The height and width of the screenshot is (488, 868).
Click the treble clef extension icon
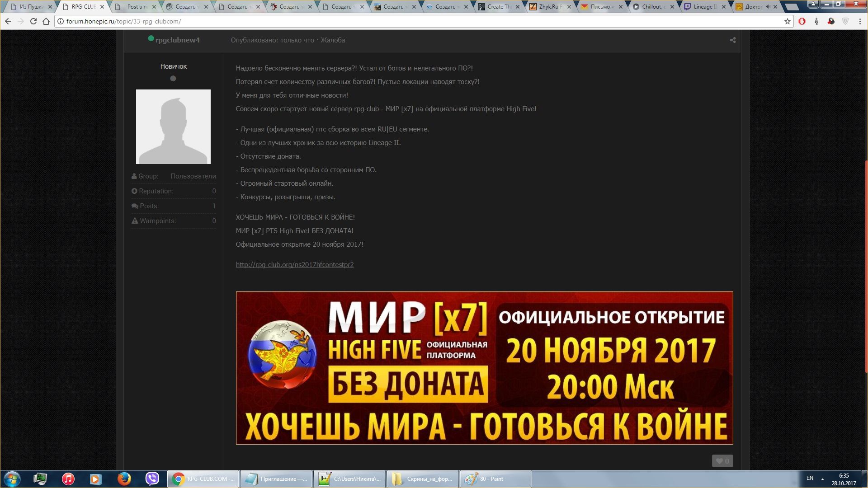[x=816, y=21]
